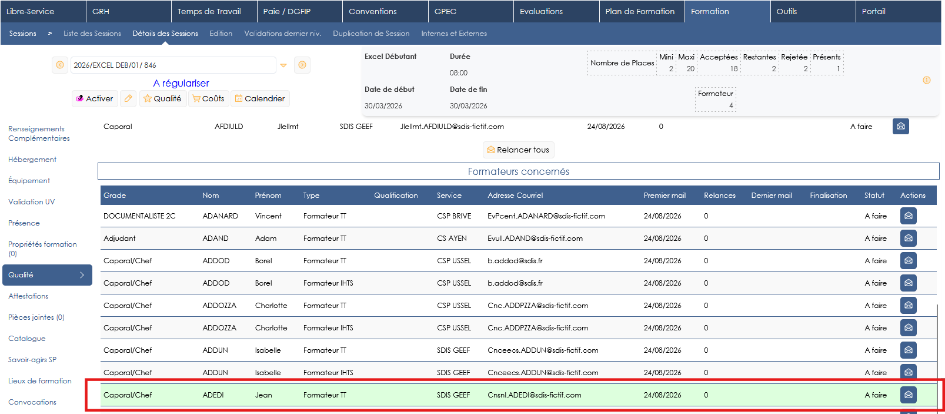Open Pièces jointes (0) in sidebar
Image resolution: width=945 pixels, height=414 pixels.
point(36,318)
